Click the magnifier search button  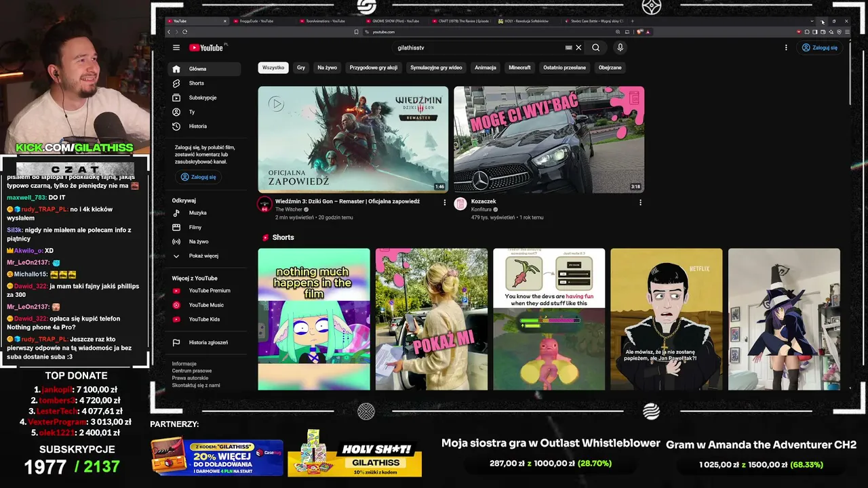[x=595, y=47]
